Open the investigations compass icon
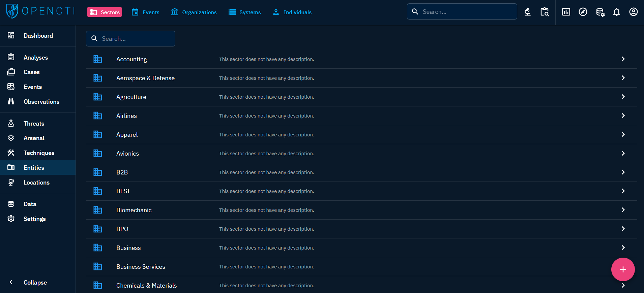644x293 pixels. pyautogui.click(x=583, y=12)
